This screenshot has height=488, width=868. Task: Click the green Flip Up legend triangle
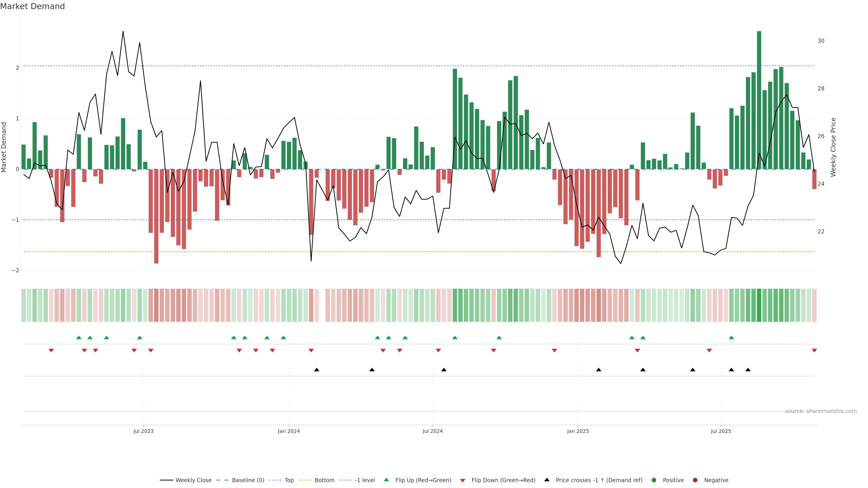pyautogui.click(x=387, y=480)
